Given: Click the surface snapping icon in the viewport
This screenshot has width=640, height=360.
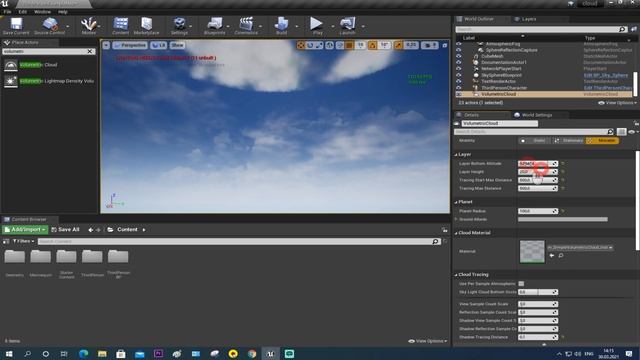Looking at the screenshot, I should click(340, 45).
